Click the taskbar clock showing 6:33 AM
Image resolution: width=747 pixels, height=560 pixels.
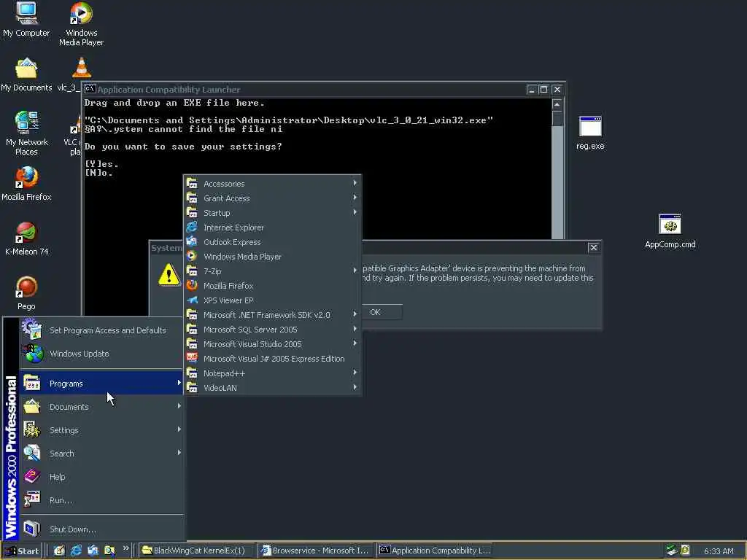(x=719, y=551)
